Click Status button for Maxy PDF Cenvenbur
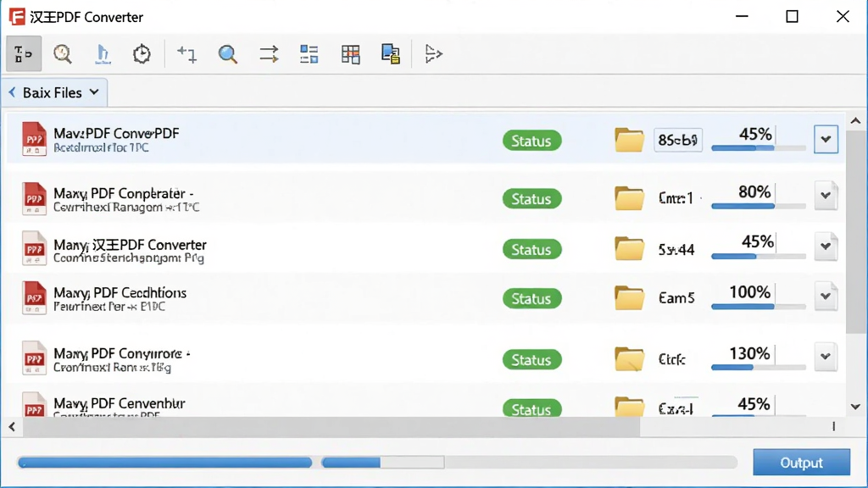The width and height of the screenshot is (868, 488). click(531, 409)
